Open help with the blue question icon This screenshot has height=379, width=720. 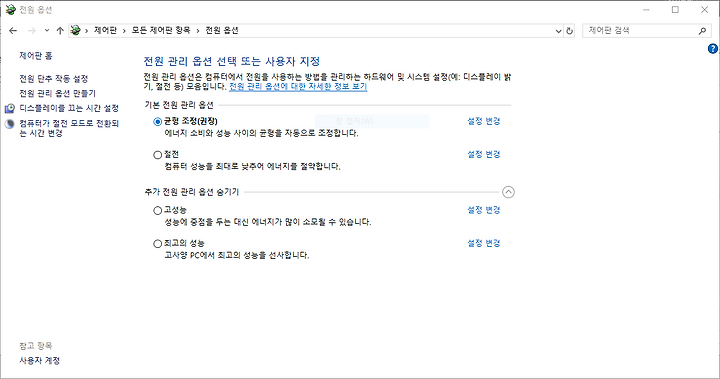[713, 48]
